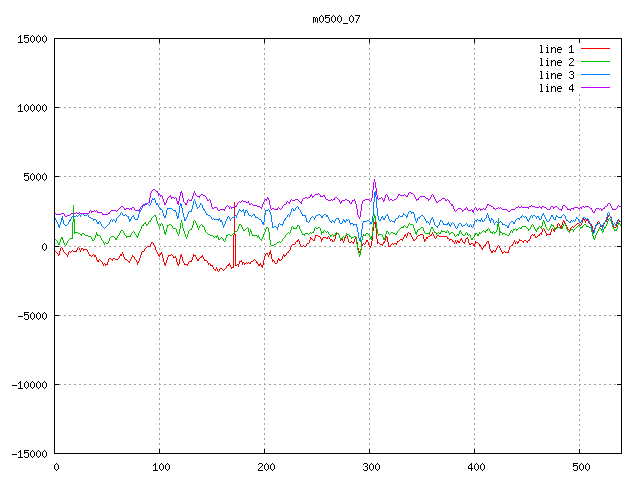The image size is (640, 480).
Task: Click the y-axis label 10000
Action: point(32,108)
